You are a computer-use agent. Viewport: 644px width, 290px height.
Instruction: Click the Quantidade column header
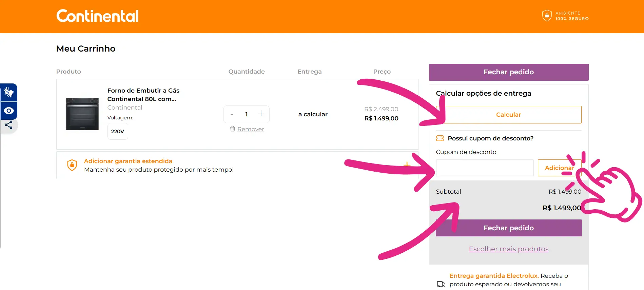(x=247, y=72)
